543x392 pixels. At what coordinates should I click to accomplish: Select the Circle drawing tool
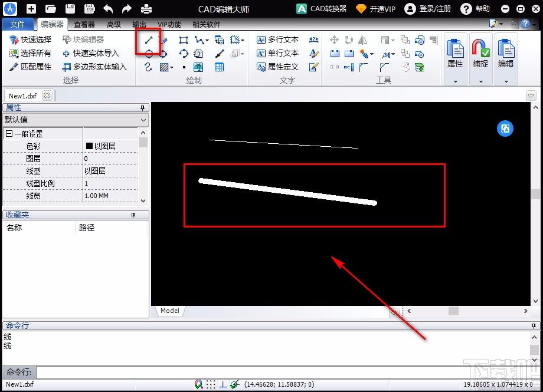pos(149,54)
